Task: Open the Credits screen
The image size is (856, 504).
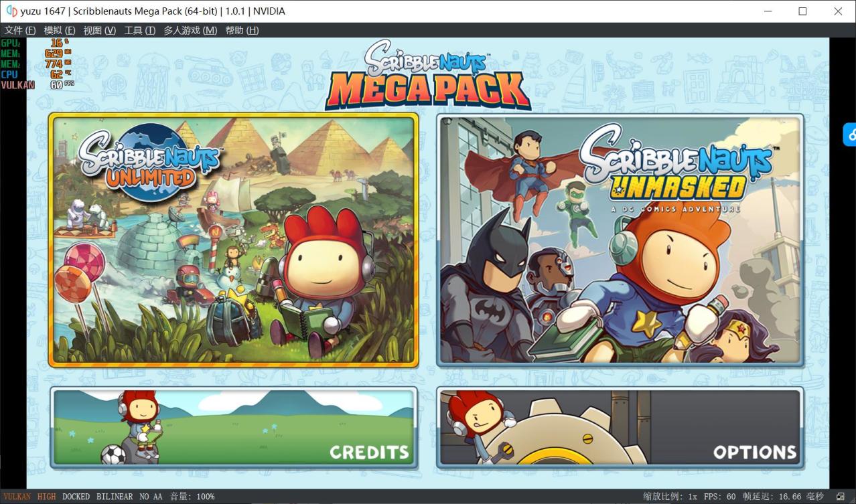Action: pyautogui.click(x=234, y=427)
